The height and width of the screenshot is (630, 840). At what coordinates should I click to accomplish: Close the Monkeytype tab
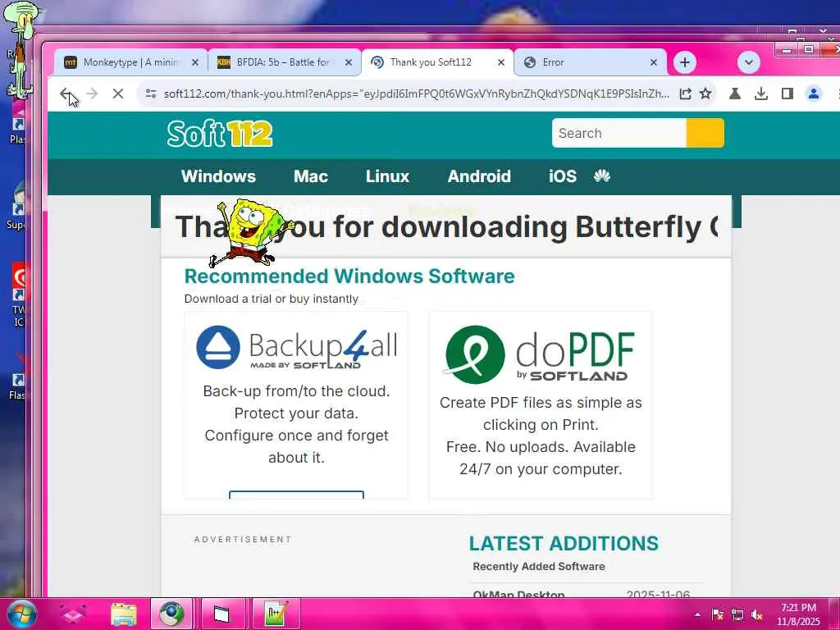coord(195,62)
